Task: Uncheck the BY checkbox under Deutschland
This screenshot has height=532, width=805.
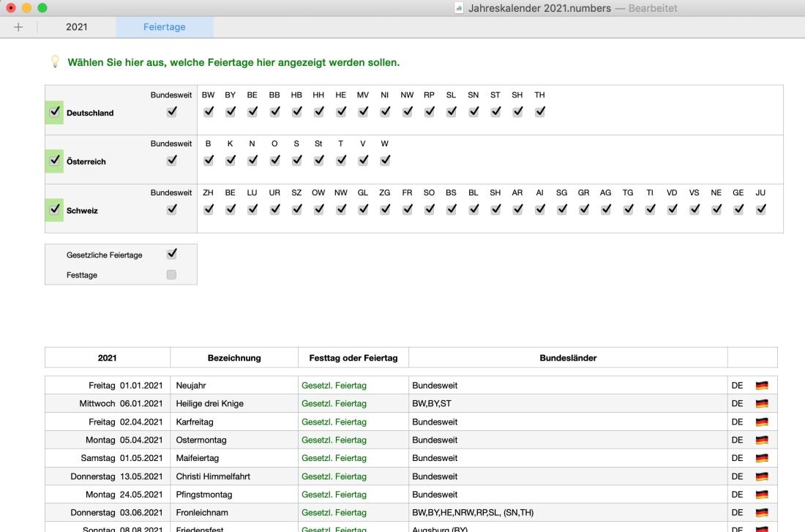Action: click(x=231, y=113)
